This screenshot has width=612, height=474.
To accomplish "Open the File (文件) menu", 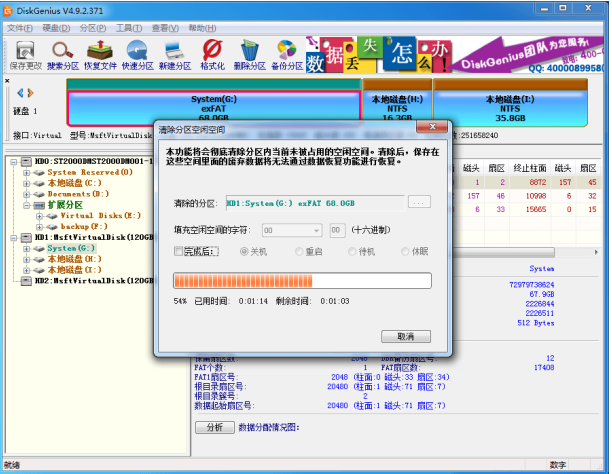I will click(20, 28).
